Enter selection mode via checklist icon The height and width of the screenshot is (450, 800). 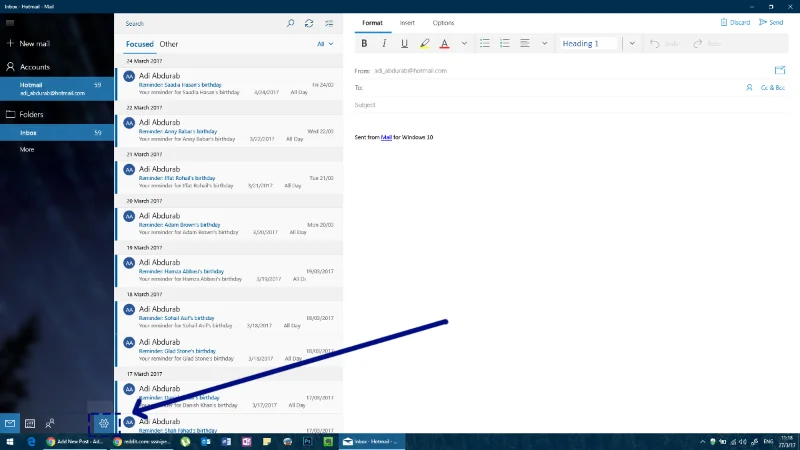(x=329, y=23)
